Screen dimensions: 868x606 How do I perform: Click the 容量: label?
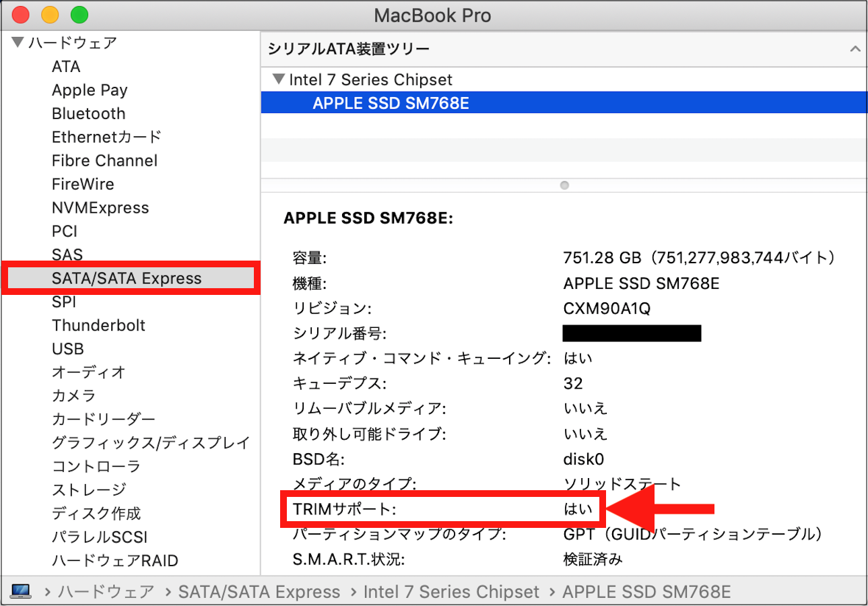(x=310, y=257)
